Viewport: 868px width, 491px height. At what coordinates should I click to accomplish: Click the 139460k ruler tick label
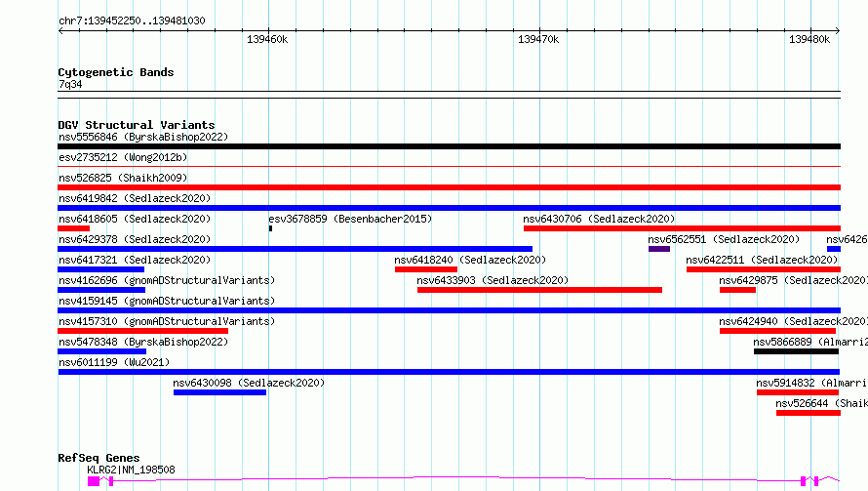267,39
